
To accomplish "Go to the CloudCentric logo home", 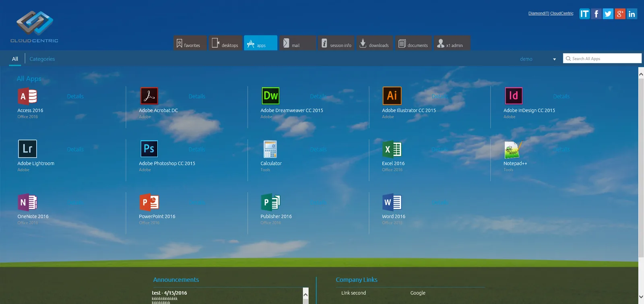I will (x=34, y=27).
